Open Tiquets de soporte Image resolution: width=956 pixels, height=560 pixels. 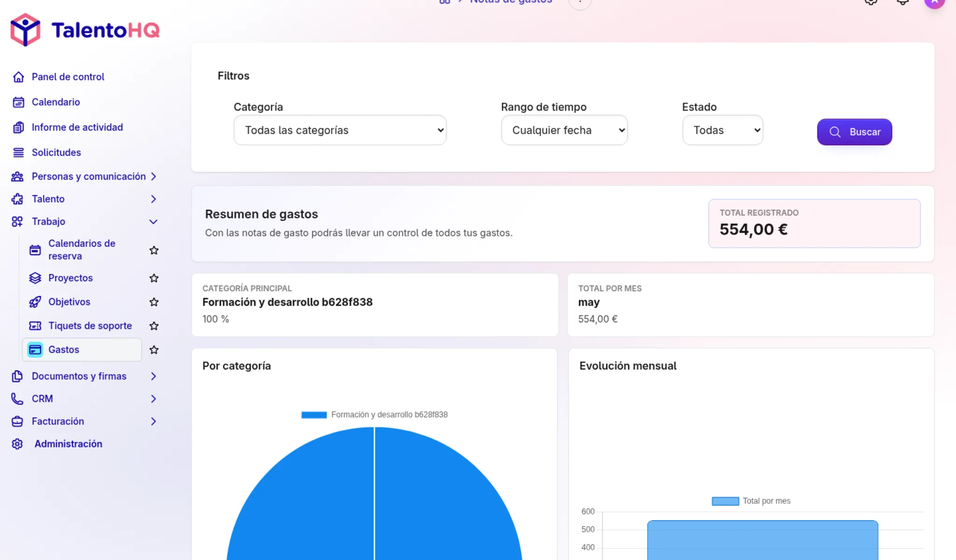(90, 326)
